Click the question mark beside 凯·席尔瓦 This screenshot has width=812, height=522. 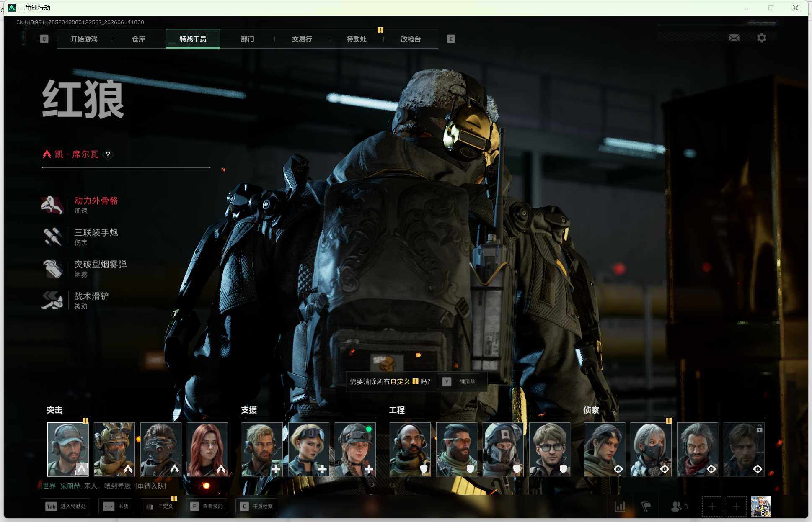108,154
